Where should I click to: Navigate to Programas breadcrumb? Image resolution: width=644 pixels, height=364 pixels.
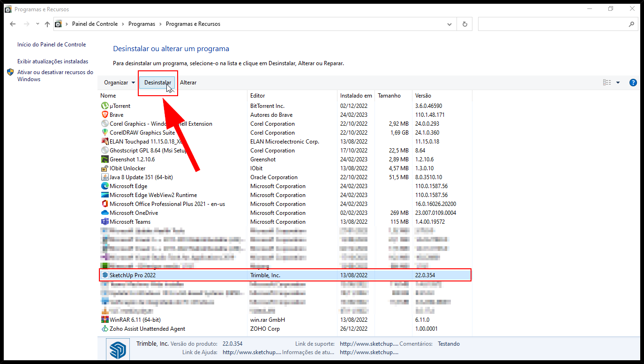(x=142, y=24)
